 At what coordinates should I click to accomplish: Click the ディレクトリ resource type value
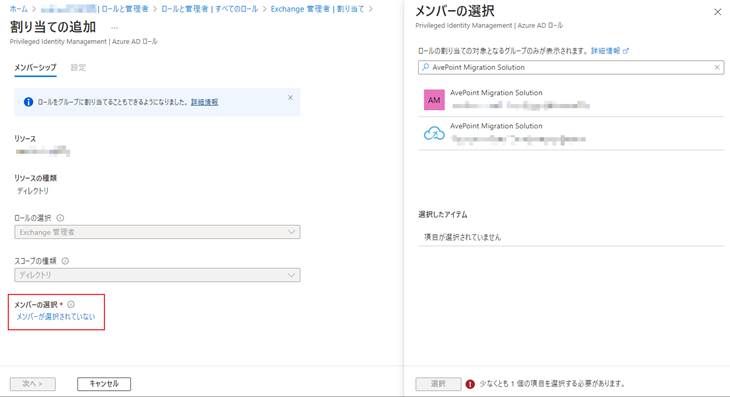pos(33,191)
